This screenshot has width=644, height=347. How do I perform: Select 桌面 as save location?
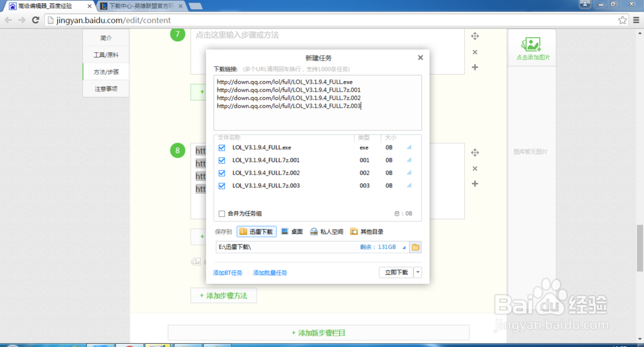(292, 232)
